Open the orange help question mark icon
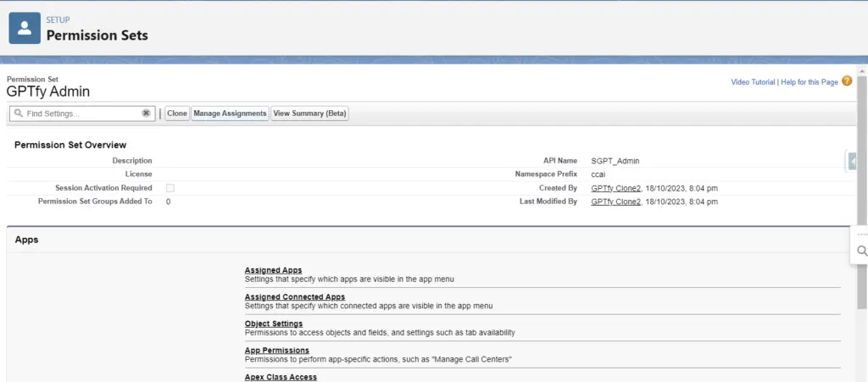This screenshot has height=382, width=868. point(846,81)
